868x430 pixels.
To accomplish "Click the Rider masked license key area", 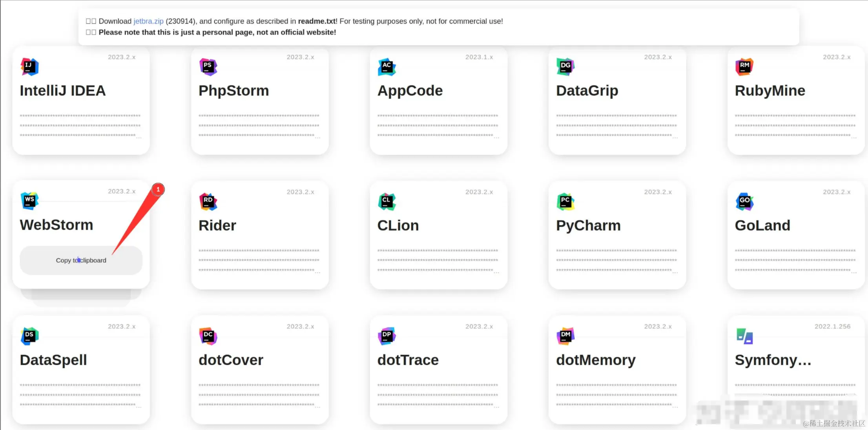I will point(259,260).
